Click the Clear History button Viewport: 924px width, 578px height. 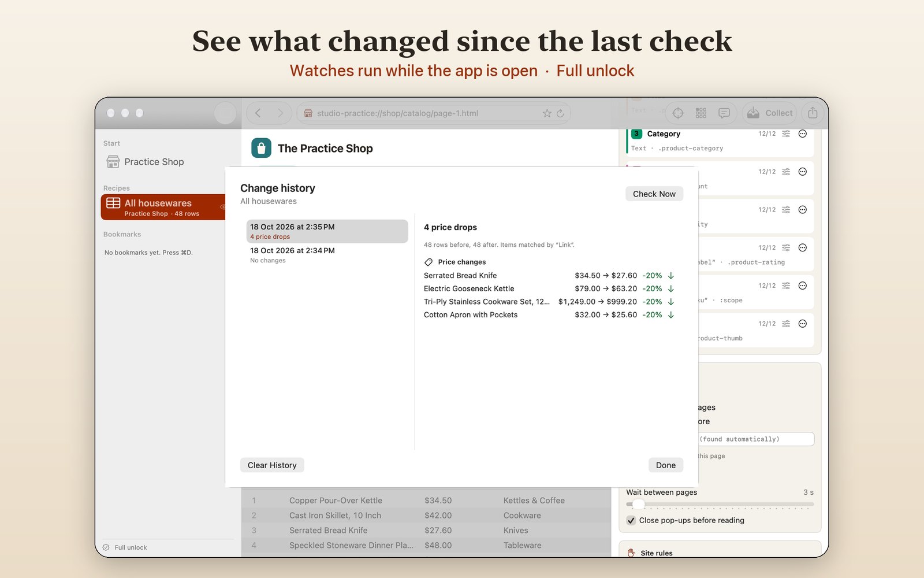click(x=272, y=465)
